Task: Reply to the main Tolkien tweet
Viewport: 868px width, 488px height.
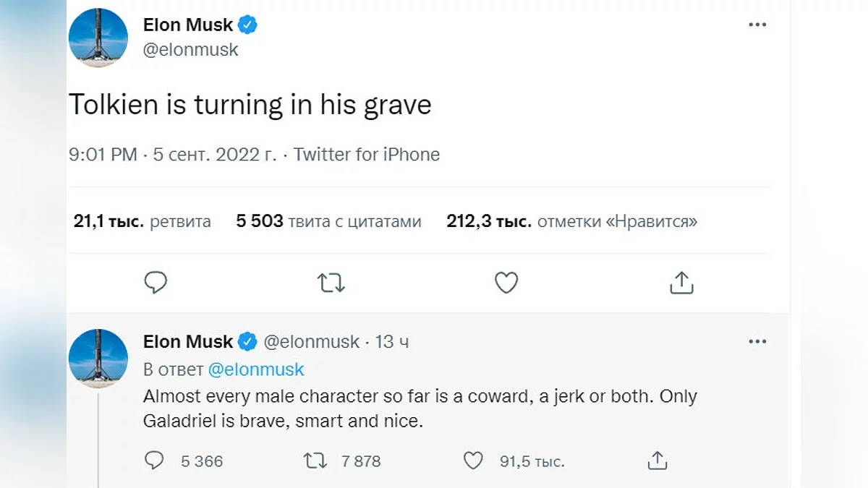Action: pyautogui.click(x=156, y=283)
